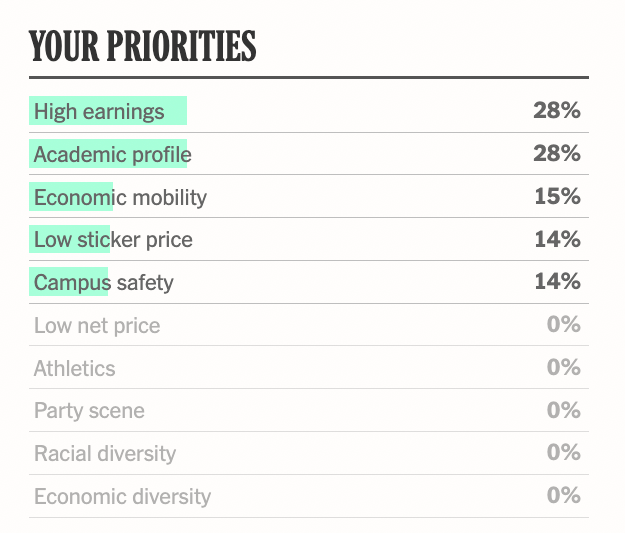Click the 15% Economic mobility value
This screenshot has width=625, height=533.
558,196
